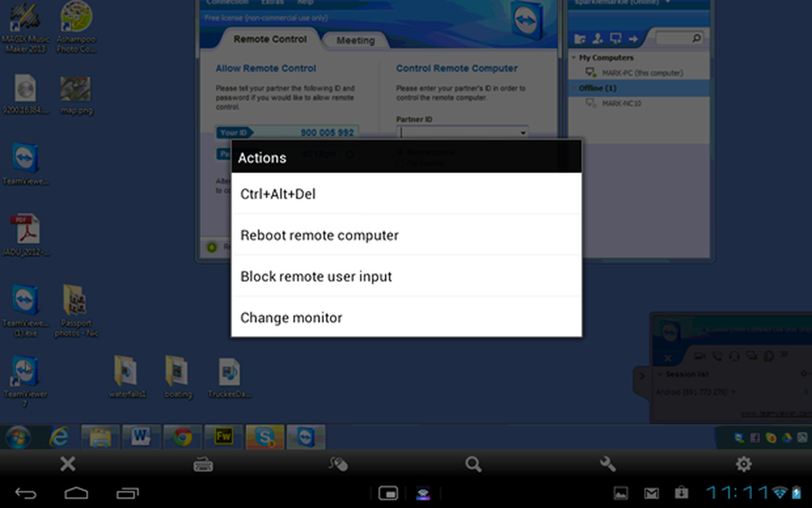Open the gear settings icon in the toolbar
The image size is (812, 508).
click(x=744, y=464)
